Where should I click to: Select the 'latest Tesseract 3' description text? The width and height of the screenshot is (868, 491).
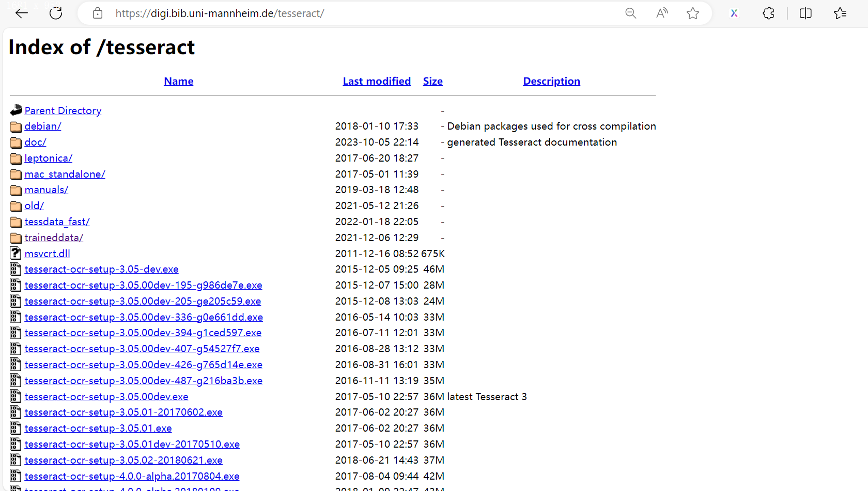tap(487, 397)
